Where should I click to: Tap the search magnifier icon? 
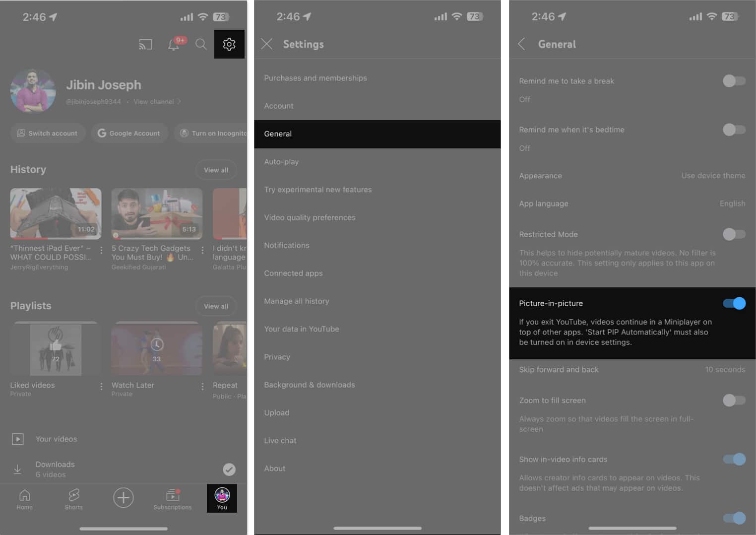point(201,45)
